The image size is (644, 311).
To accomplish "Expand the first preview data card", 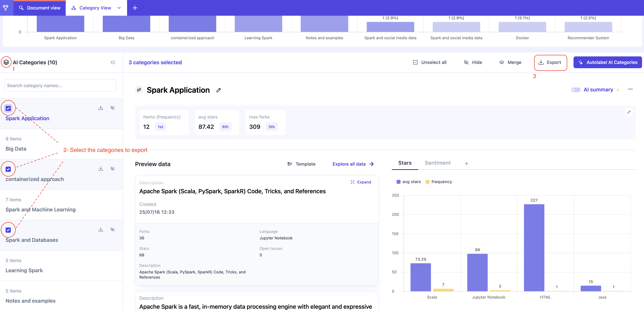I will tap(361, 182).
